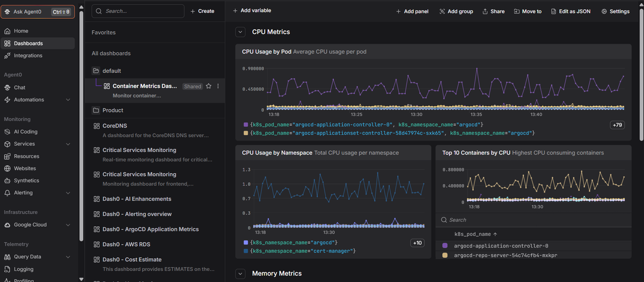Expand the Alerting sidebar chevron
The image size is (644, 282).
pos(68,193)
